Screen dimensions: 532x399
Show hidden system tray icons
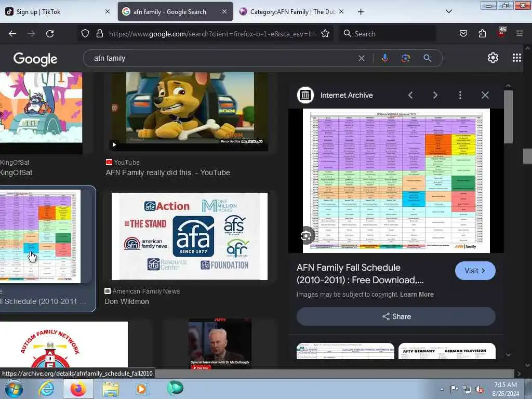[442, 390]
